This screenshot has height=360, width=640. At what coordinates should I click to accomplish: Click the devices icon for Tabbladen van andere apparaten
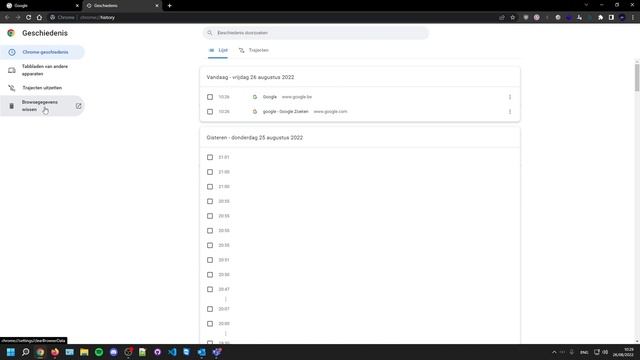click(x=12, y=70)
